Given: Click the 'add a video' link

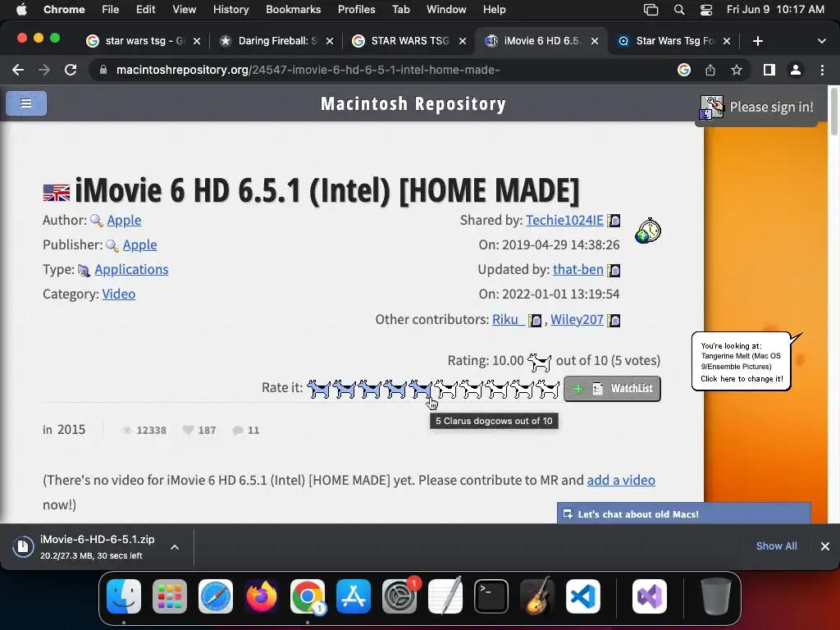Looking at the screenshot, I should pos(621,480).
